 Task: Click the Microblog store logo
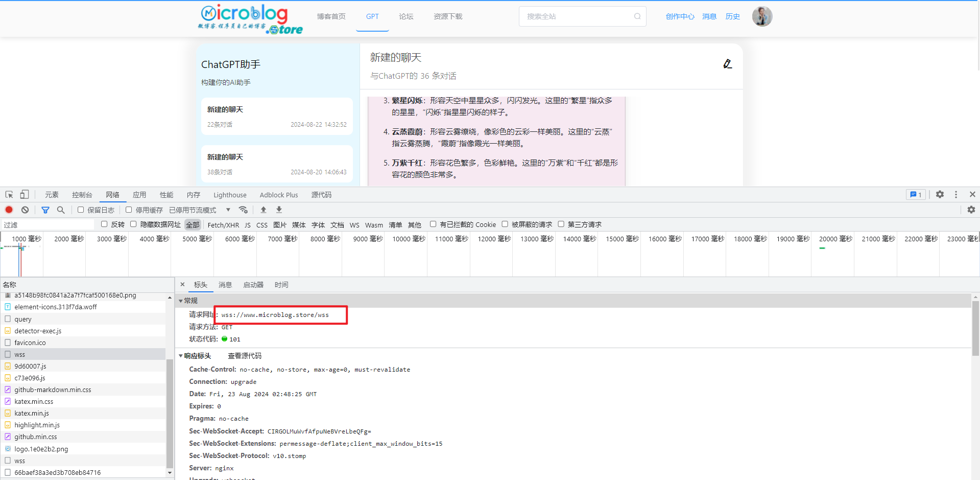[250, 19]
